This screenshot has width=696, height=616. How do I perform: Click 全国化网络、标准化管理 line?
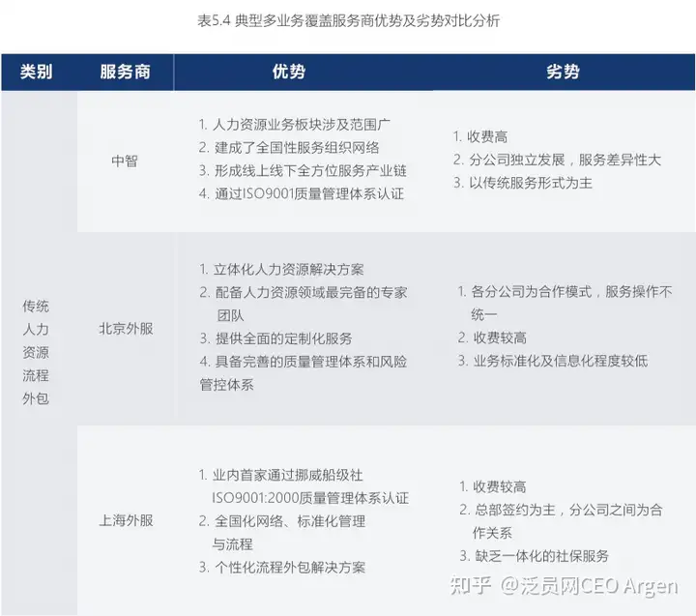coord(282,521)
